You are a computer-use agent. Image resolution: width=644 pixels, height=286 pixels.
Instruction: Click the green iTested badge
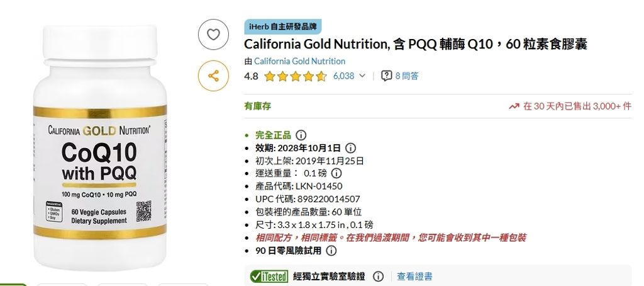(x=269, y=277)
